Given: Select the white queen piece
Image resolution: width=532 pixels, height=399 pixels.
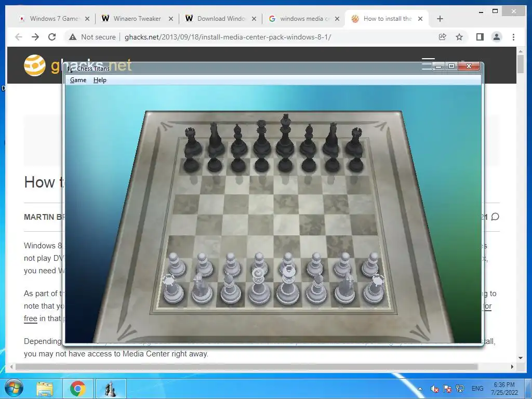Looking at the screenshot, I should [259, 287].
